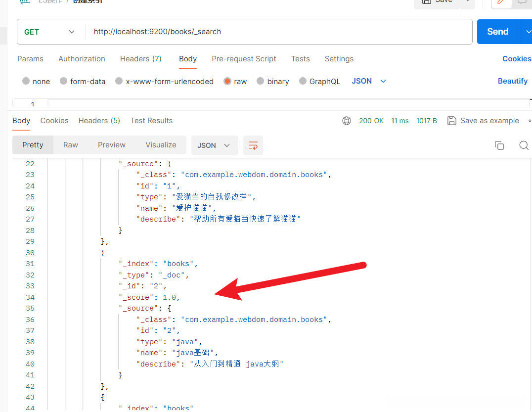
Task: Click line 23 _class value text
Action: tap(254, 175)
